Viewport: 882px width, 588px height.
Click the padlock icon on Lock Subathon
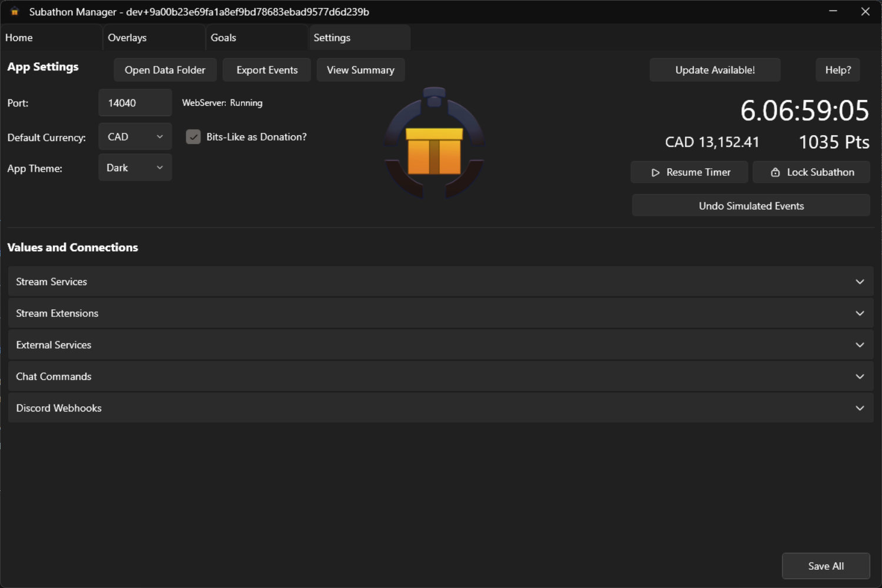tap(775, 172)
